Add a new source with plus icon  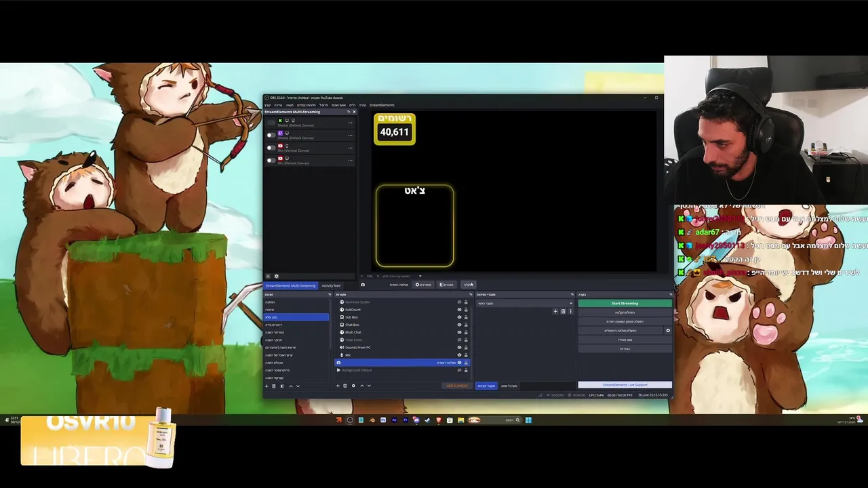pyautogui.click(x=338, y=386)
